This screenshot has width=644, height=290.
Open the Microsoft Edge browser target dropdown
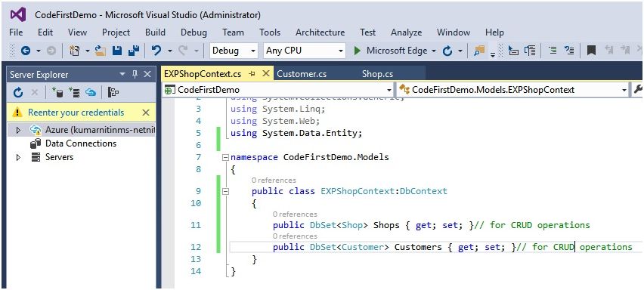pyautogui.click(x=434, y=51)
